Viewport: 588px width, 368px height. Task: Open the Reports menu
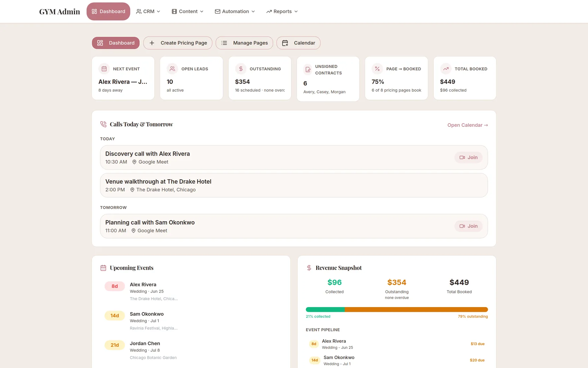click(x=282, y=11)
